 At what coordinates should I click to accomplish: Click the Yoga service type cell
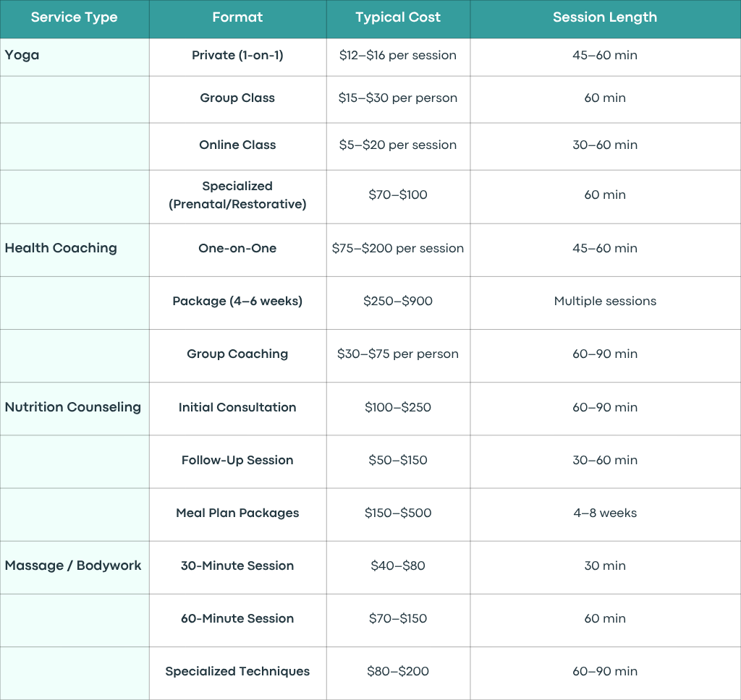[x=75, y=57]
